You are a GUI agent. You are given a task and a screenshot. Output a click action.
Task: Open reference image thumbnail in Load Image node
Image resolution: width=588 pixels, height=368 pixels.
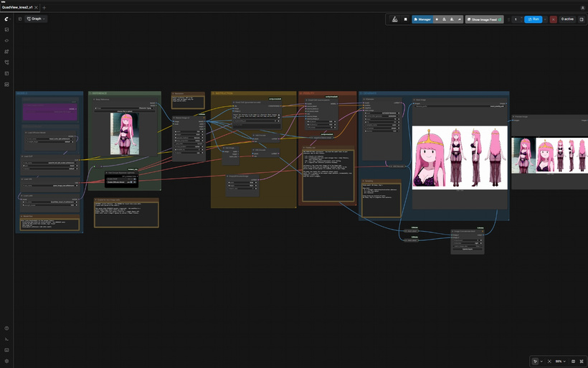click(x=125, y=134)
